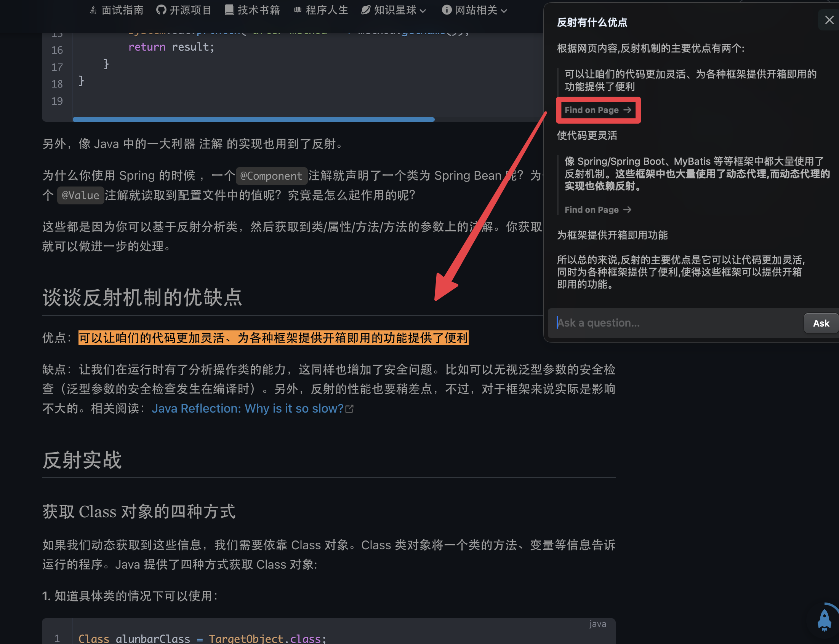Open Java Reflection: Why is it so slow? link
This screenshot has height=644, width=839.
pyautogui.click(x=247, y=409)
